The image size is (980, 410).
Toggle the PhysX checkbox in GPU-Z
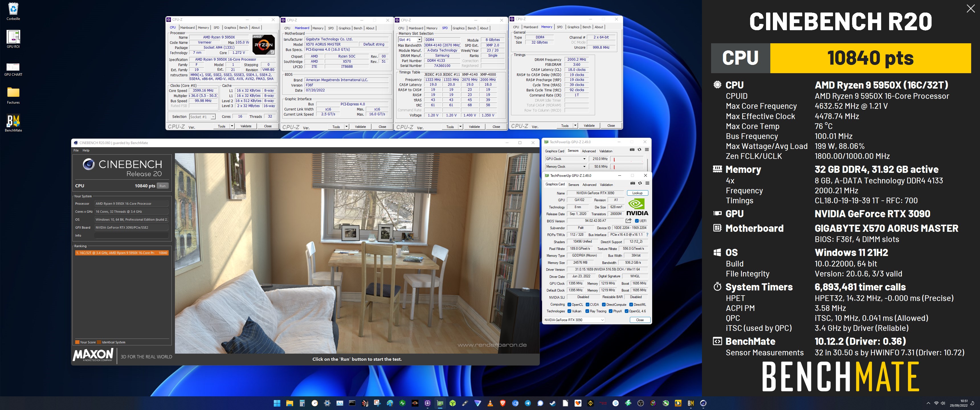point(611,311)
